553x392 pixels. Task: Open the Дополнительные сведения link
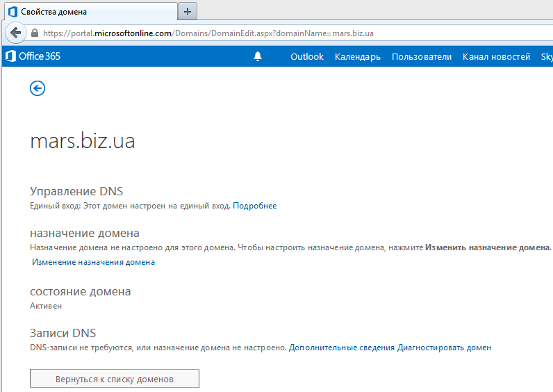pyautogui.click(x=341, y=348)
